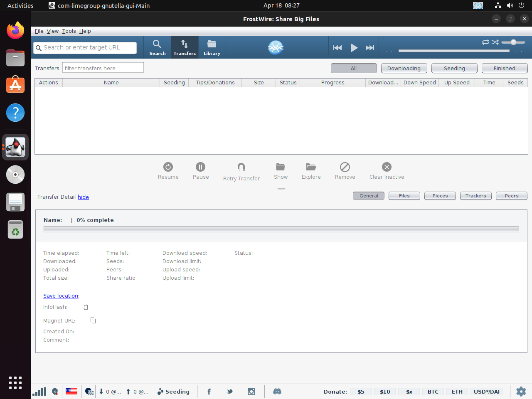Filter transfers by Finished

[x=505, y=68]
